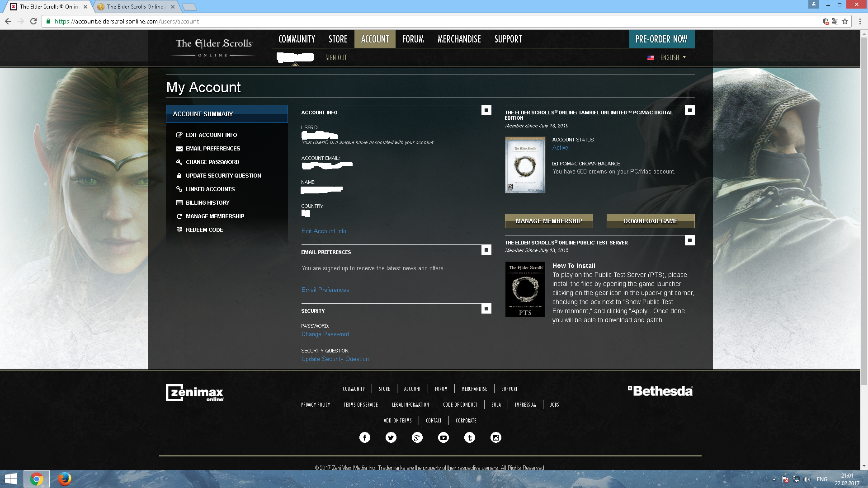The width and height of the screenshot is (868, 488).
Task: Collapse the Email Preferences panel square toggle
Action: pyautogui.click(x=486, y=250)
